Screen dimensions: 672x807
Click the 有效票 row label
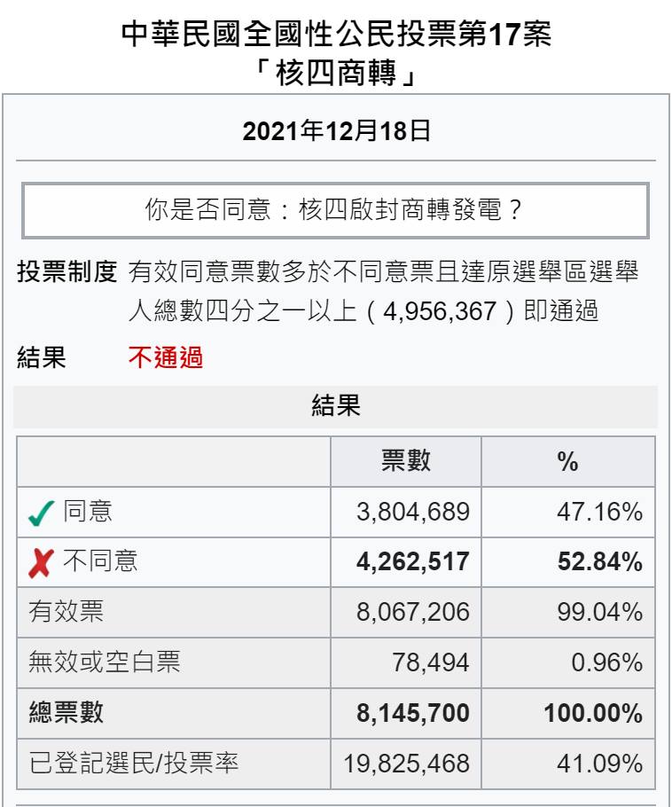pos(66,611)
